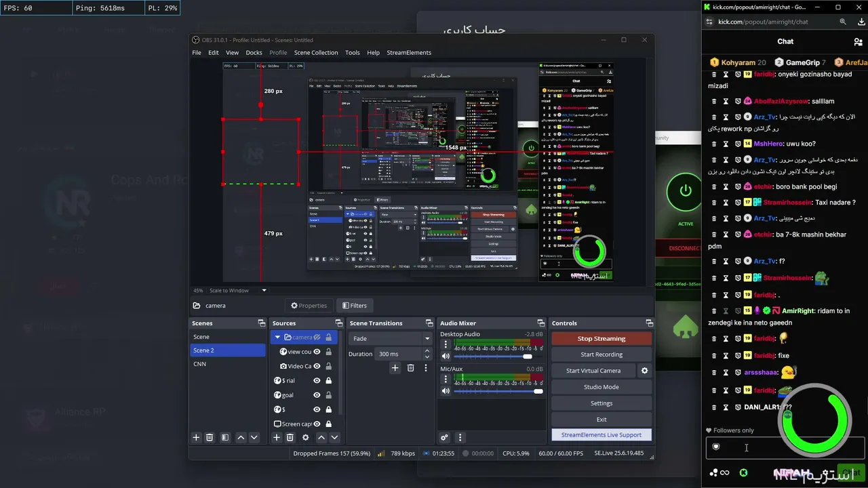The width and height of the screenshot is (868, 488).
Task: Collapse the camera group in Sources
Action: (x=277, y=337)
